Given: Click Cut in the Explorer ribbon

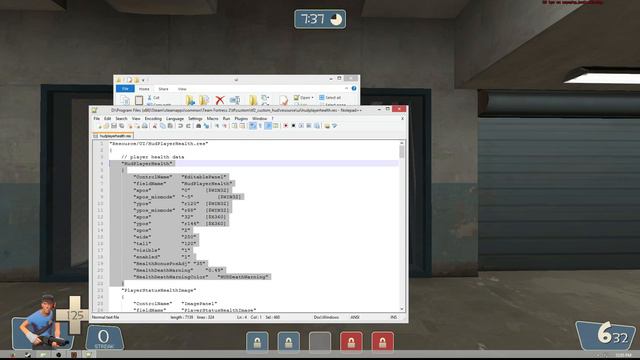Looking at the screenshot, I should [153, 98].
